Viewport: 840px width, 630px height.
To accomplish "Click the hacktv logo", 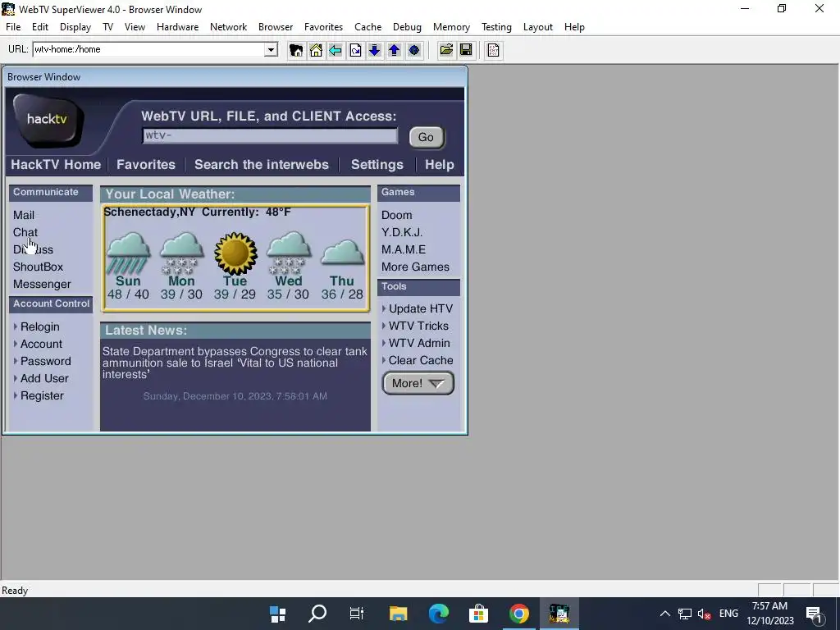I will tap(48, 120).
